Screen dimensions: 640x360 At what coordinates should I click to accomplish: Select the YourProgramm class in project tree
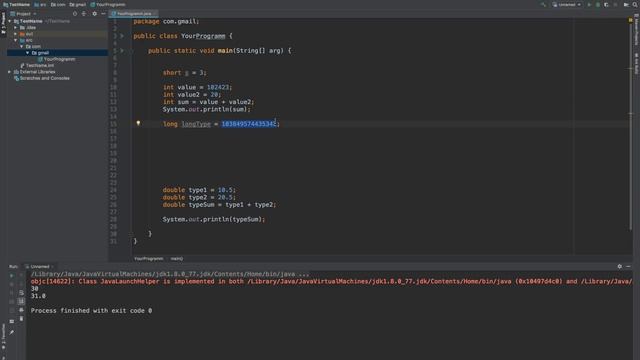56,59
